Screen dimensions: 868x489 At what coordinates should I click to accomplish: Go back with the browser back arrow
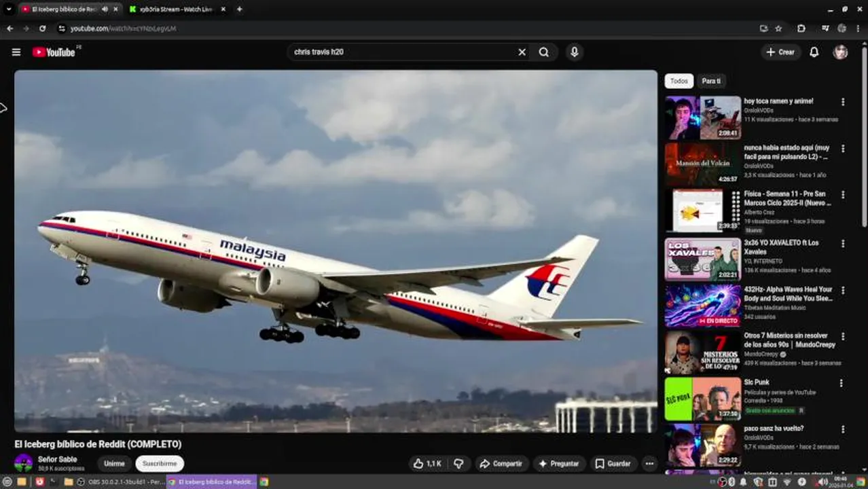[10, 29]
